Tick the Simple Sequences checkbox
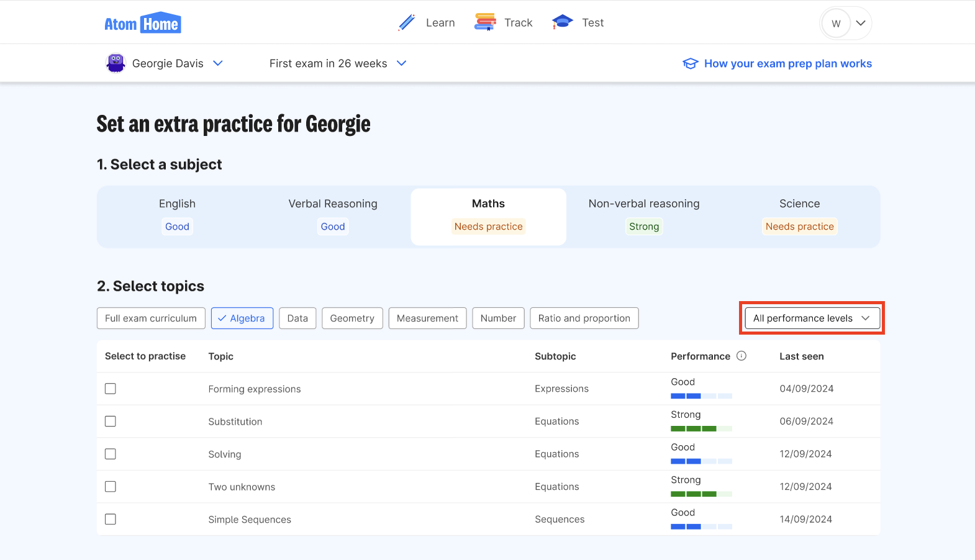The width and height of the screenshot is (975, 560). pos(111,519)
